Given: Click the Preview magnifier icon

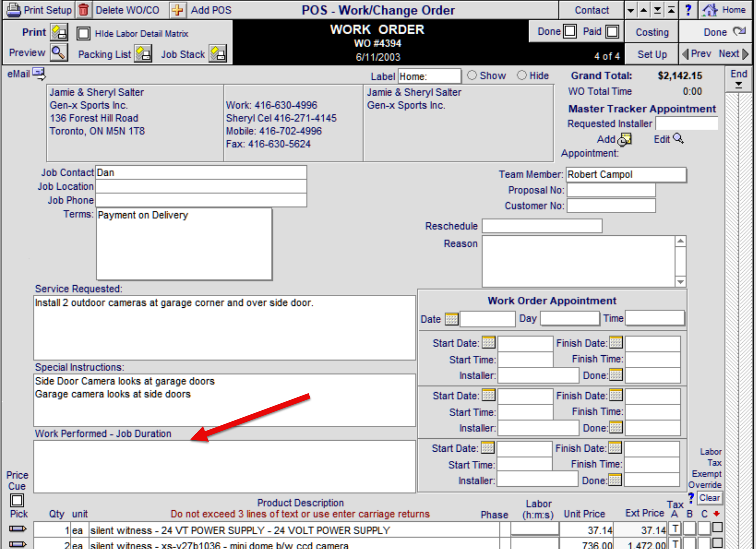Looking at the screenshot, I should (59, 52).
